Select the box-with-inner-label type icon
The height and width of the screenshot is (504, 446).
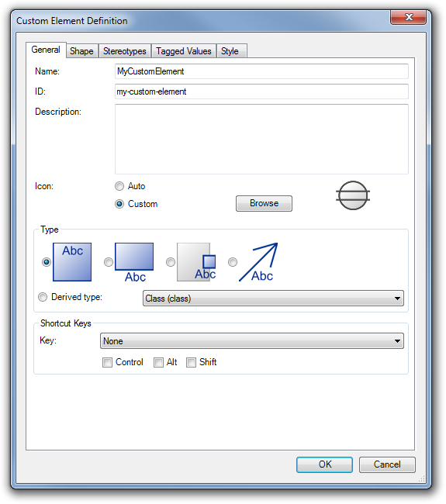click(72, 262)
